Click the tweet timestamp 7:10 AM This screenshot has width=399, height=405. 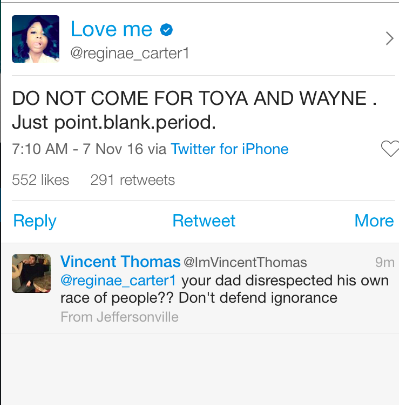(x=40, y=149)
